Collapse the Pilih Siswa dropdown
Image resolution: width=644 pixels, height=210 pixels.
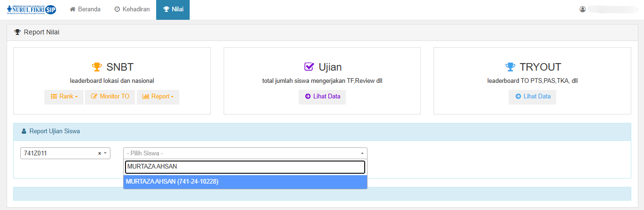click(x=362, y=153)
